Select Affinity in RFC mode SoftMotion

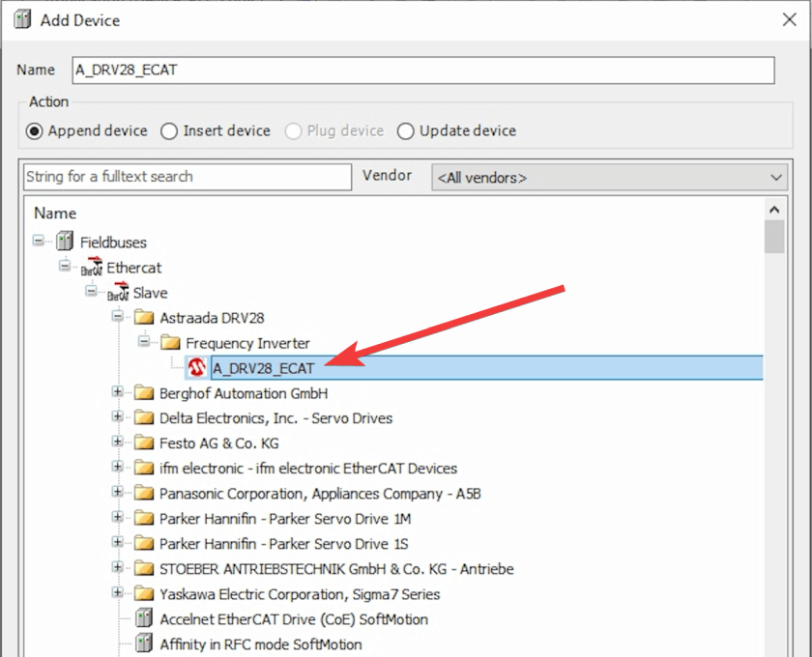(x=260, y=644)
